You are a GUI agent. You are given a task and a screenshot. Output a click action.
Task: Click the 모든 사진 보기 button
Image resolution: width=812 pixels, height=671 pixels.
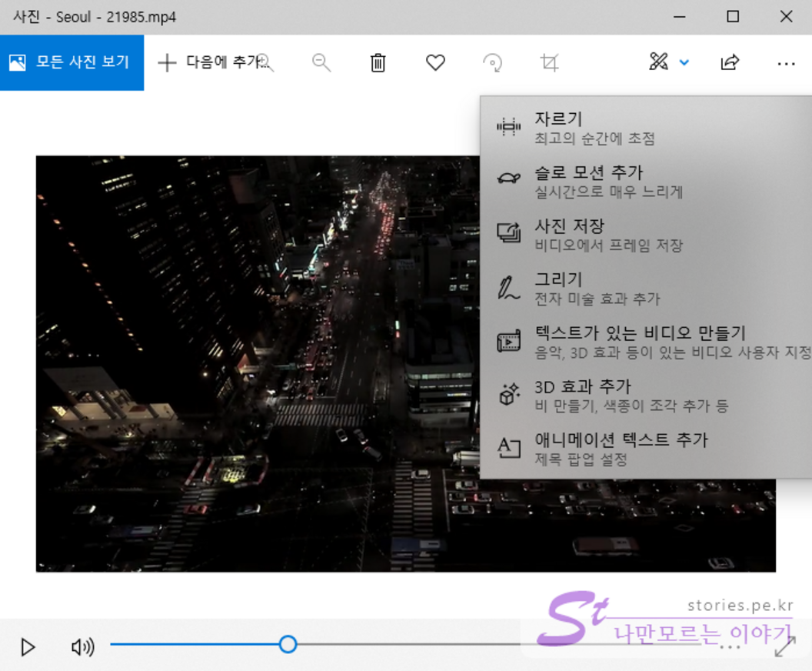click(72, 63)
